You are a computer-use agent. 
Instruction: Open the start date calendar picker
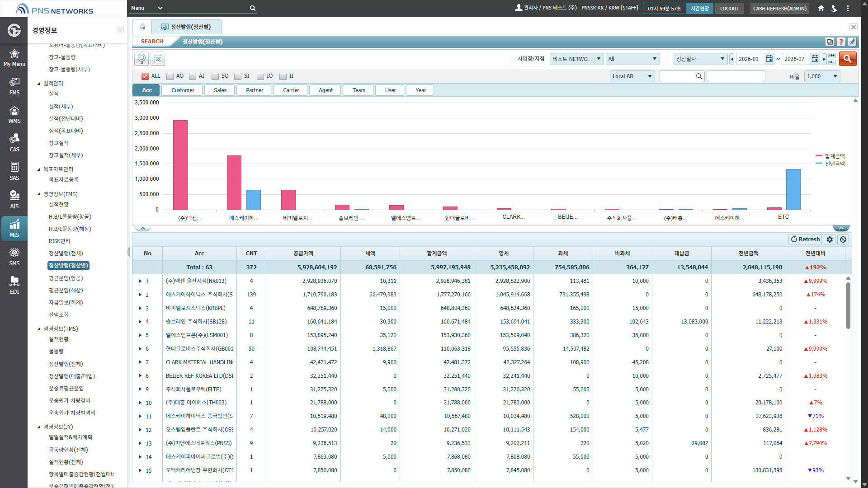pyautogui.click(x=769, y=59)
